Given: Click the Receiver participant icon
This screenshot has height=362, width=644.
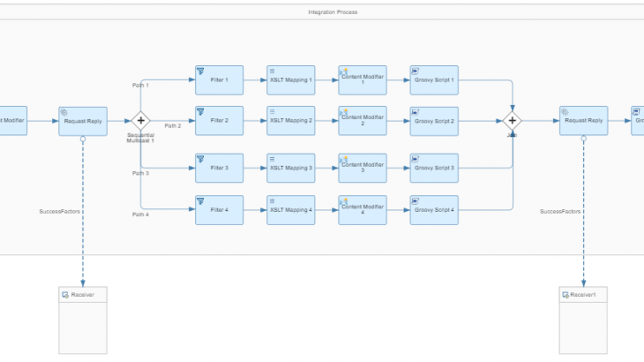Looking at the screenshot, I should tap(65, 295).
